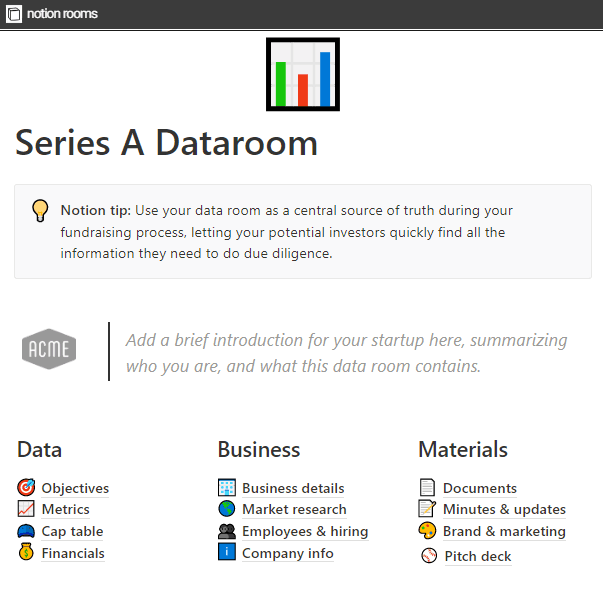Screen dimensions: 603x593
Task: Click the notion rooms logo icon
Action: 14,14
